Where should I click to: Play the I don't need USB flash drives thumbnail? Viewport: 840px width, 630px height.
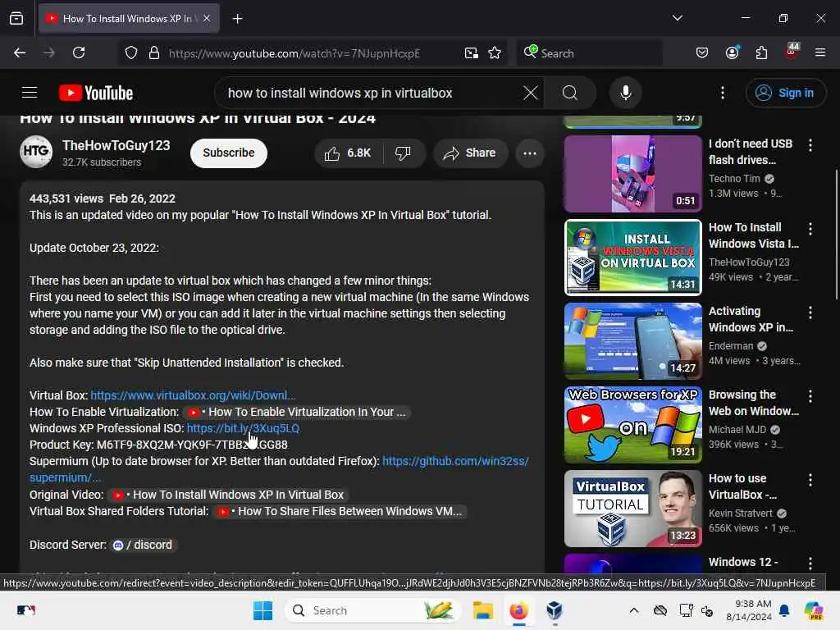632,174
